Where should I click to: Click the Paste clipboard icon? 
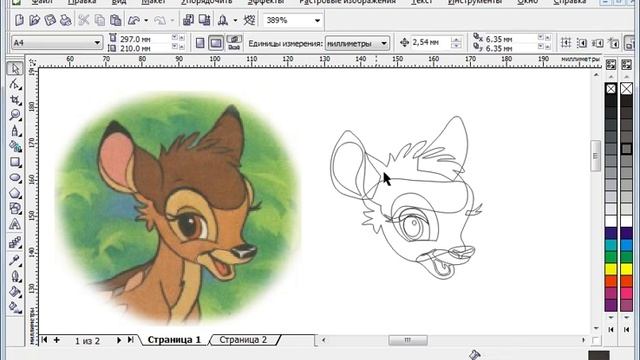tap(116, 20)
